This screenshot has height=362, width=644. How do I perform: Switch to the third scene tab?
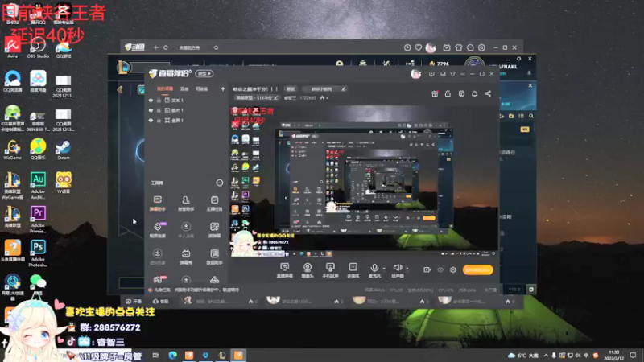click(202, 88)
